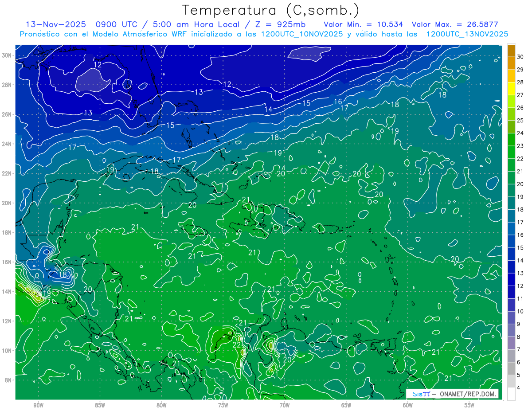This screenshot has width=532, height=411.
Task: Click the 75W longitude axis label
Action: pyautogui.click(x=223, y=405)
